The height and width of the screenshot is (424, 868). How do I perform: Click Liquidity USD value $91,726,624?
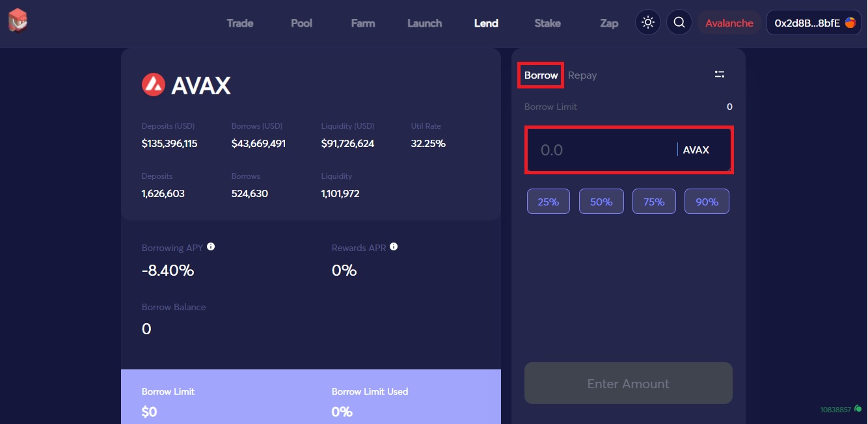pos(347,143)
